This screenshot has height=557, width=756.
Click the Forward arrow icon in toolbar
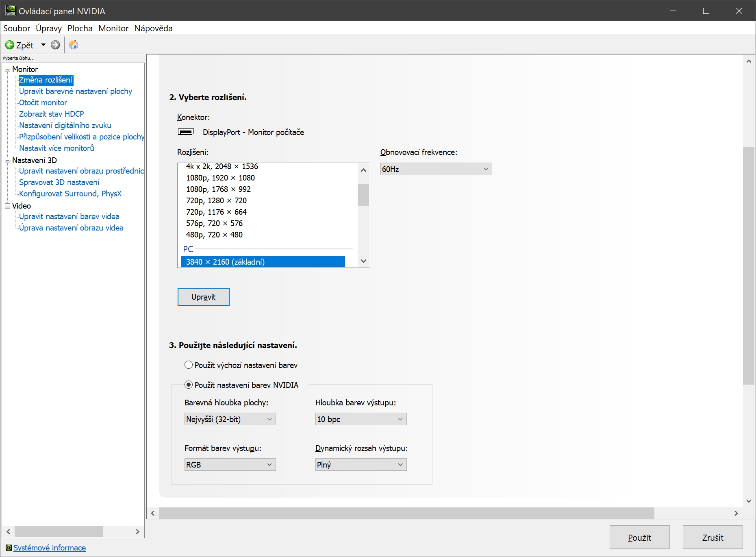(x=55, y=45)
